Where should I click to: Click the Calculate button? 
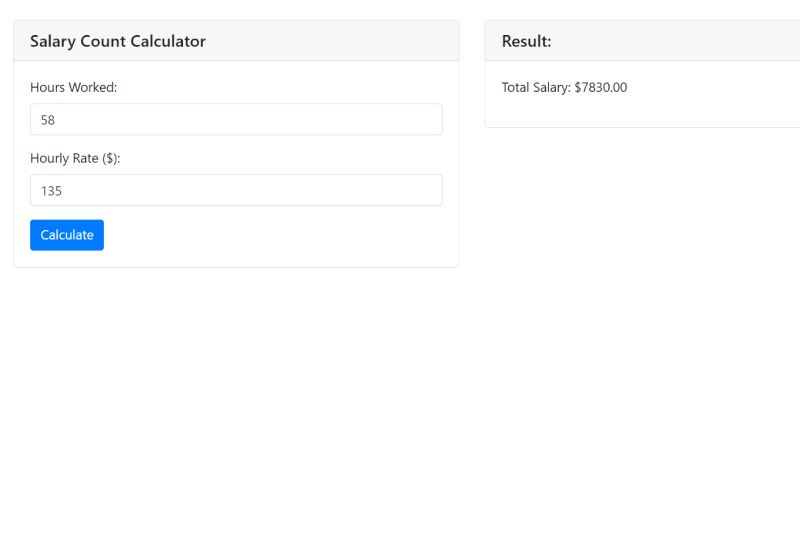67,235
